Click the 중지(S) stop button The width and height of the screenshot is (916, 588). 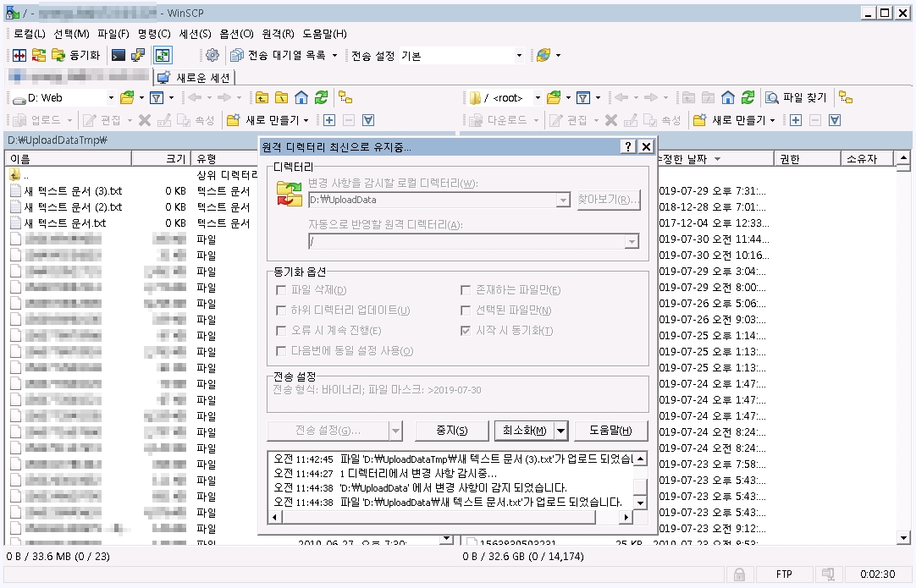tap(451, 431)
